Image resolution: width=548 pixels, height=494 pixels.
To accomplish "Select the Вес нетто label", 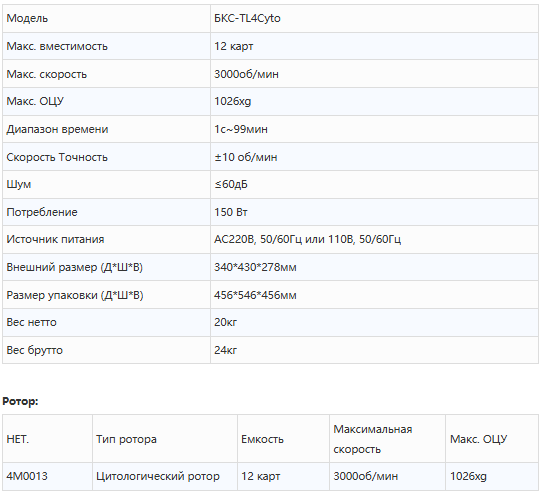I will 31,322.
